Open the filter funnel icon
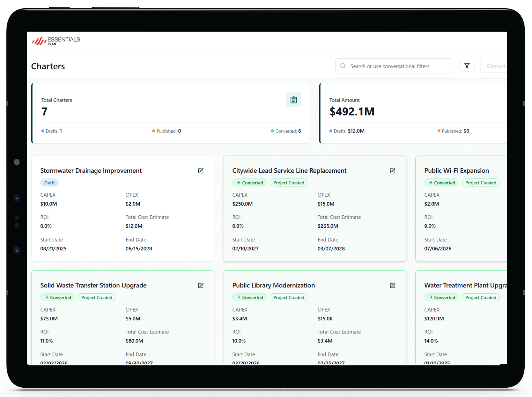Image resolution: width=532 pixels, height=397 pixels. (467, 66)
